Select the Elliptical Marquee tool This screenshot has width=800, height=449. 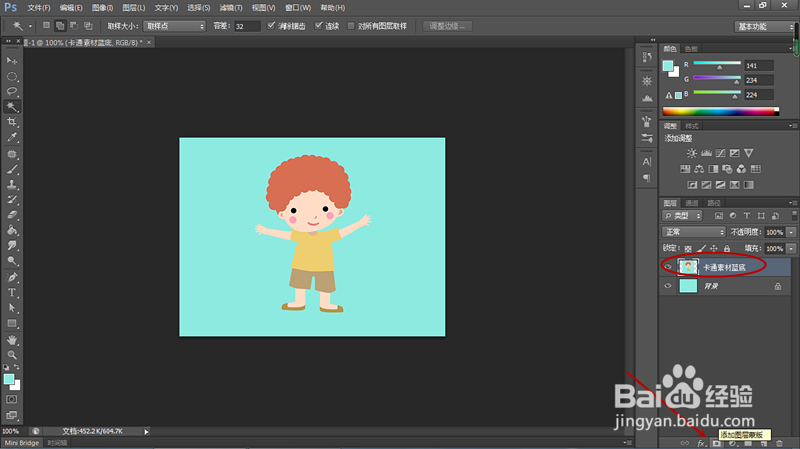[x=12, y=77]
